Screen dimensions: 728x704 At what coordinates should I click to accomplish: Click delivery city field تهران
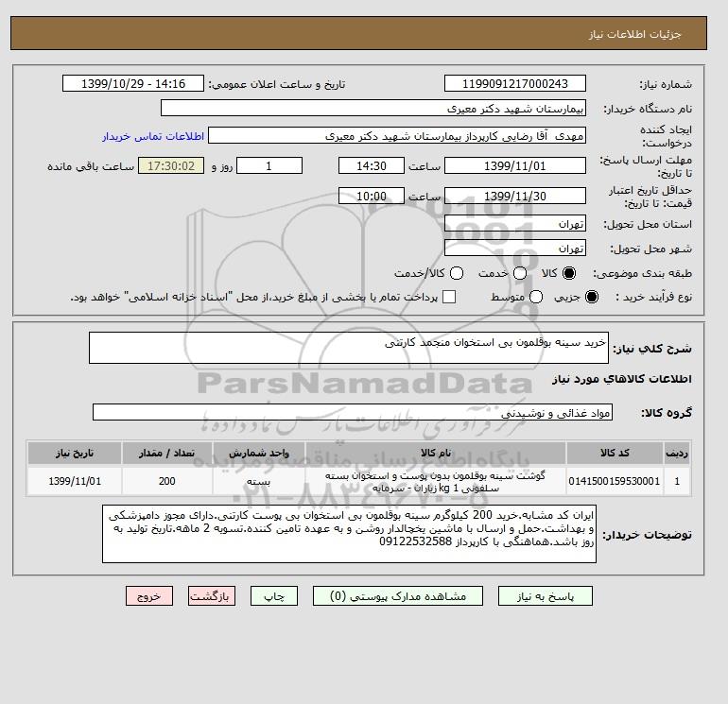coord(515,249)
